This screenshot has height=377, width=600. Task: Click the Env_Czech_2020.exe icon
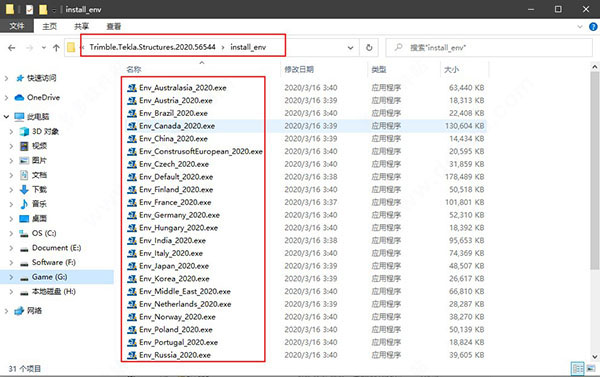point(132,164)
